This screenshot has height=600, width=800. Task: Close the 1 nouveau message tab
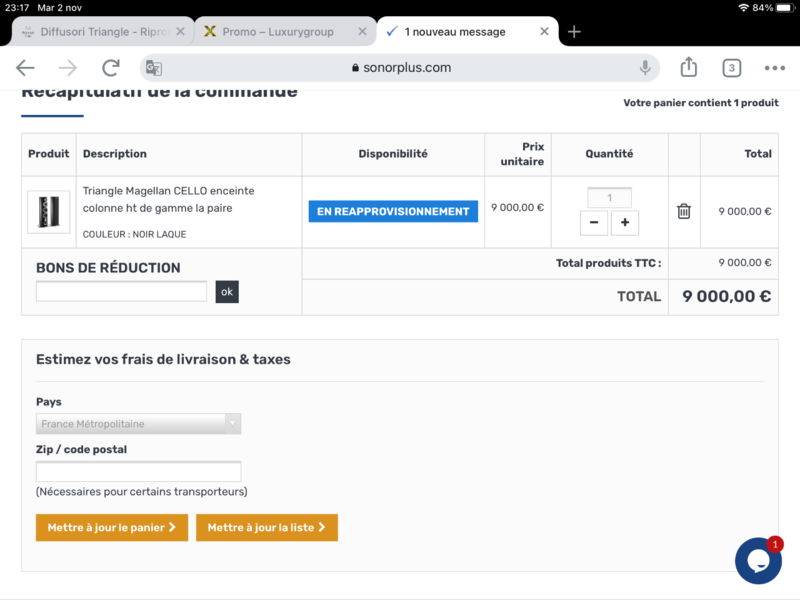(544, 31)
